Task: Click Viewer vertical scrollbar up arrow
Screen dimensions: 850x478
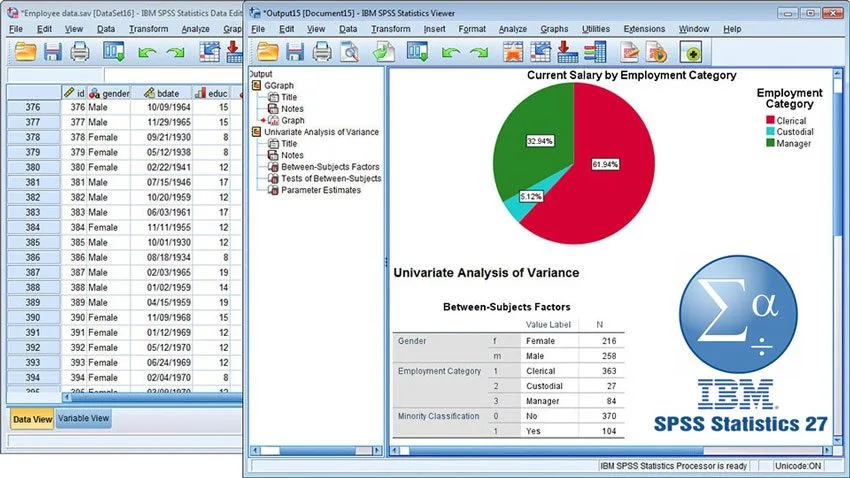Action: [x=838, y=73]
